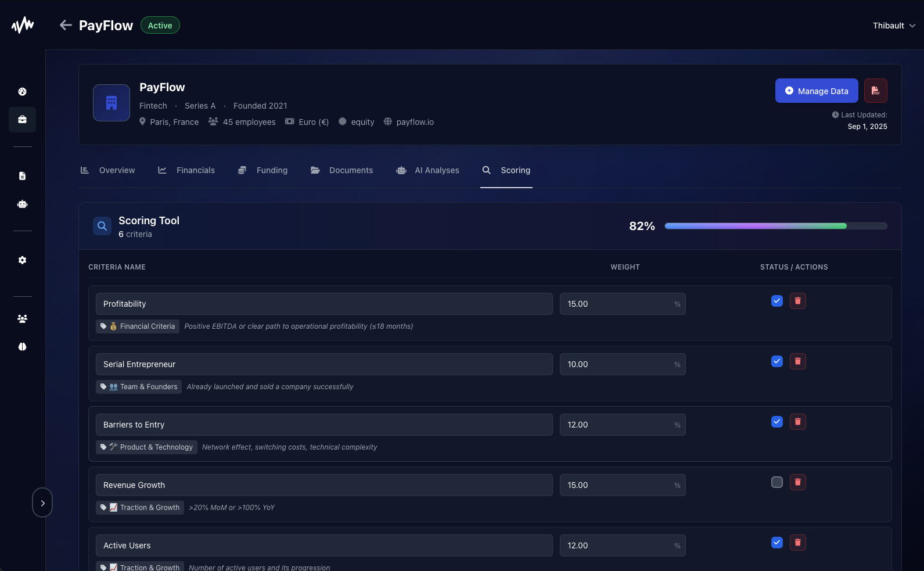This screenshot has width=924, height=571.
Task: Enable the Revenue Growth checkbox
Action: [776, 482]
